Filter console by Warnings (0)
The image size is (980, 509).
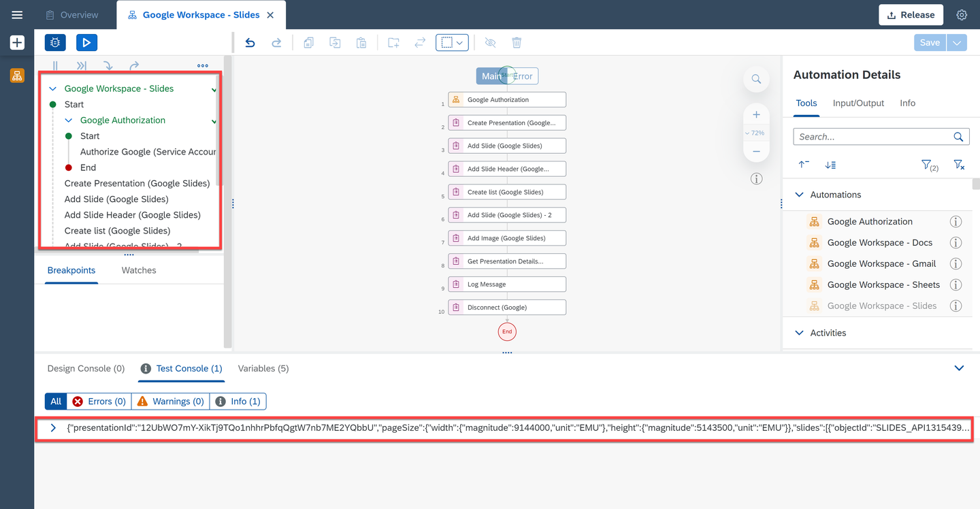(x=170, y=401)
